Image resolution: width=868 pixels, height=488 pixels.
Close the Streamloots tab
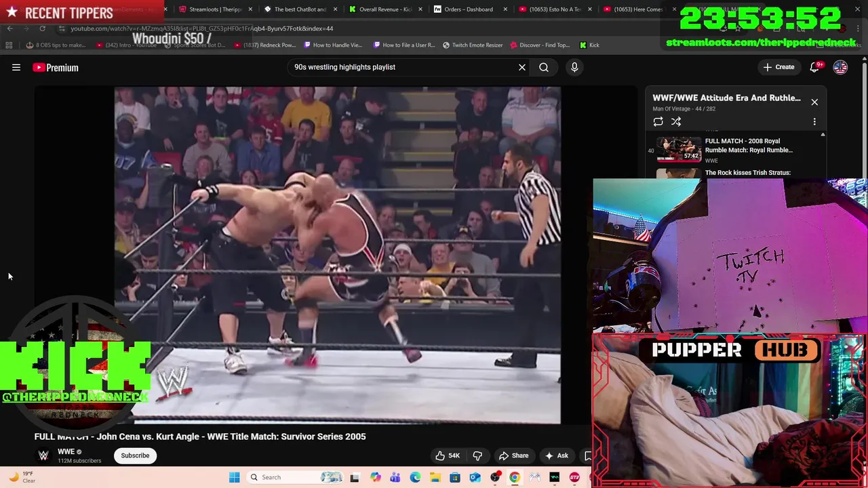(251, 9)
